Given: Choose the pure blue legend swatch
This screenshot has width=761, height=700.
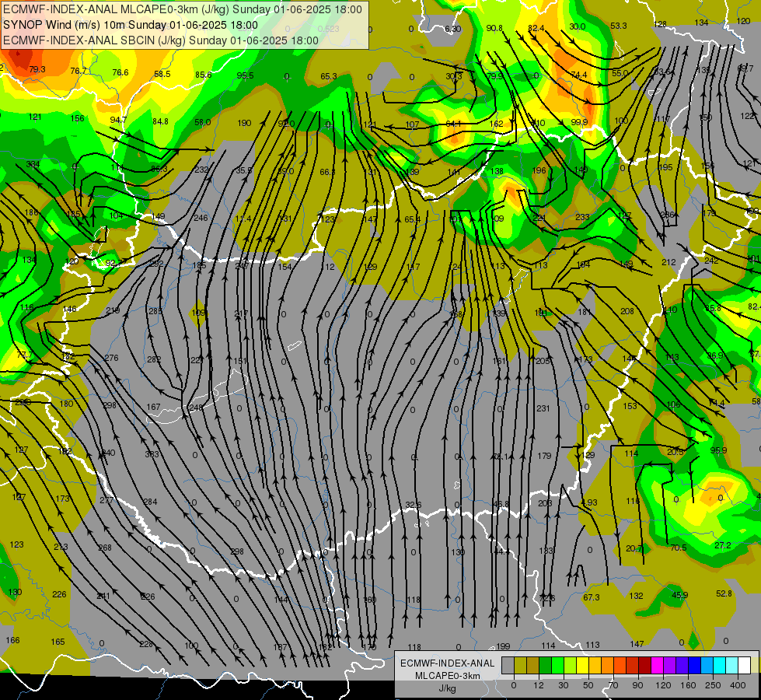Looking at the screenshot, I should (694, 665).
